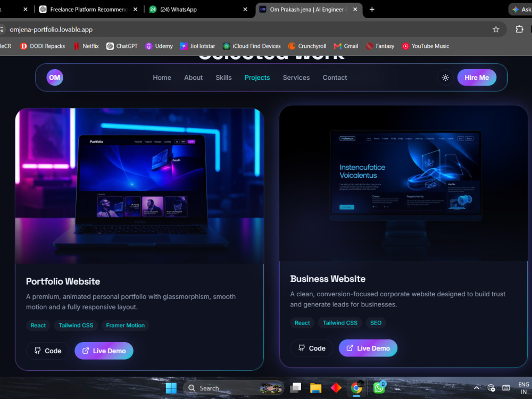This screenshot has width=532, height=399.
Task: Open the Windows Start menu
Action: [x=171, y=388]
